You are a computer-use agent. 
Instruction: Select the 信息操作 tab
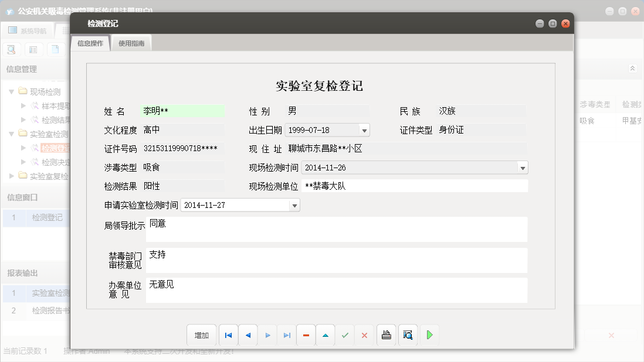point(90,42)
